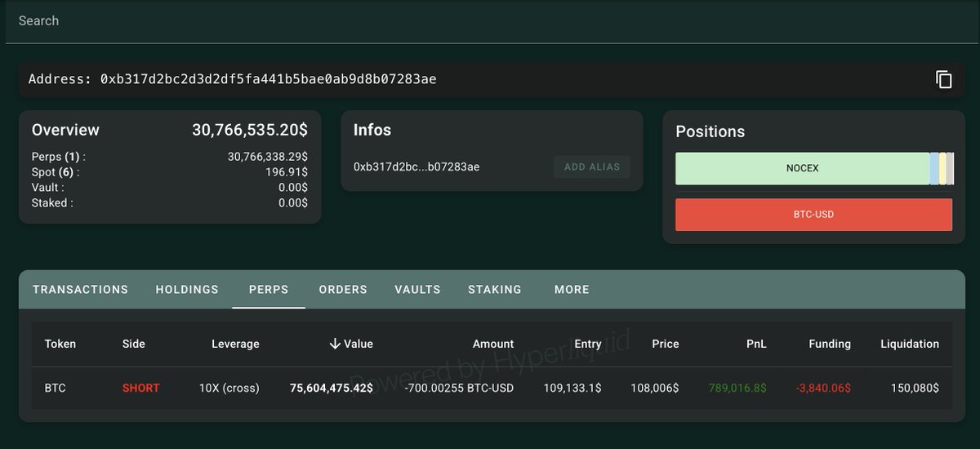
Task: Switch to the VAULTS tab
Action: pos(417,289)
